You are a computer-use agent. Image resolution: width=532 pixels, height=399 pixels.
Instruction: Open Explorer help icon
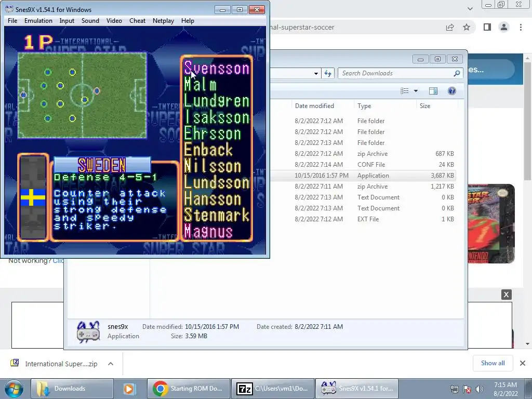(451, 91)
